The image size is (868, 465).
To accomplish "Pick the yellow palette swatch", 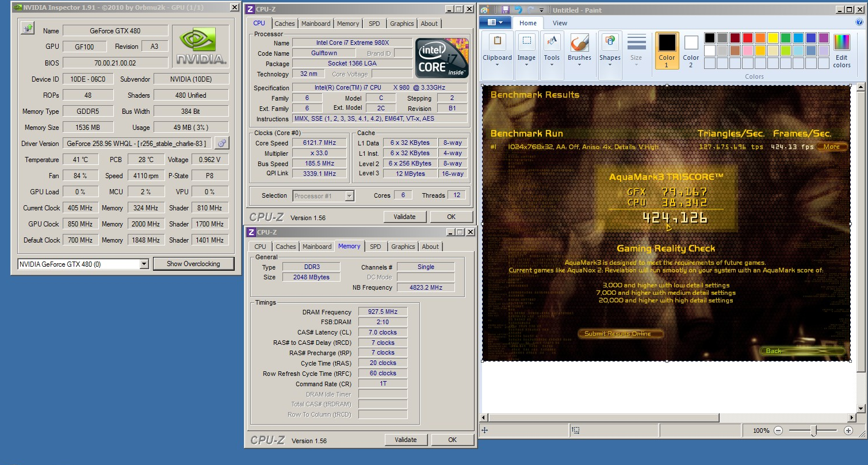I will [773, 38].
